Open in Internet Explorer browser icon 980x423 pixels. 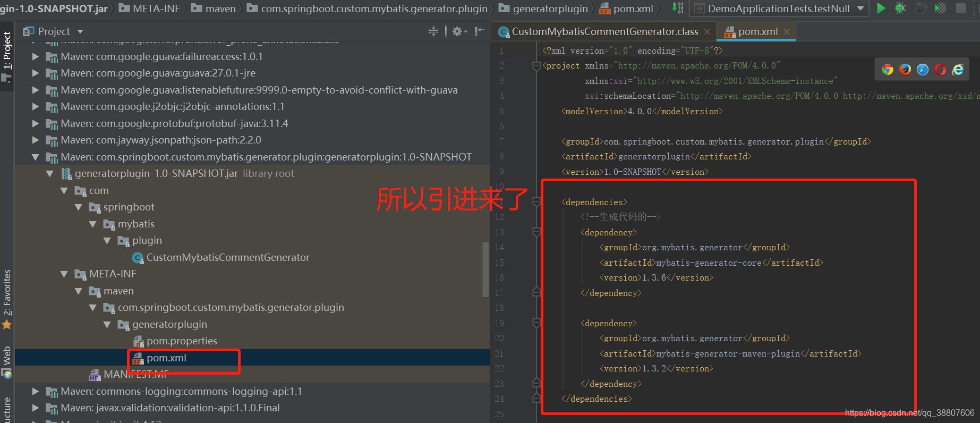point(958,70)
